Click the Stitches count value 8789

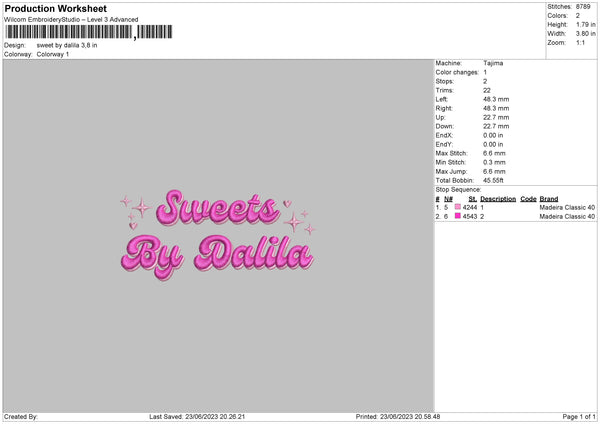(583, 7)
